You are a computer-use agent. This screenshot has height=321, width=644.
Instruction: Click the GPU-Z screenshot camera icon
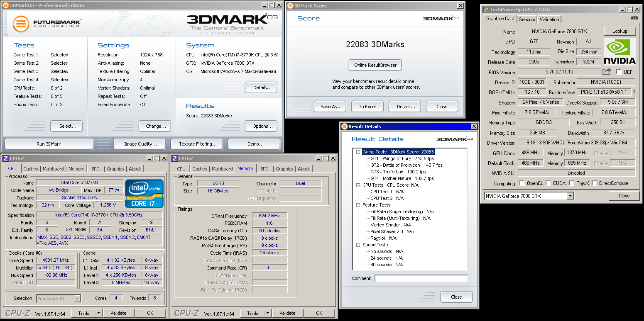tap(634, 18)
